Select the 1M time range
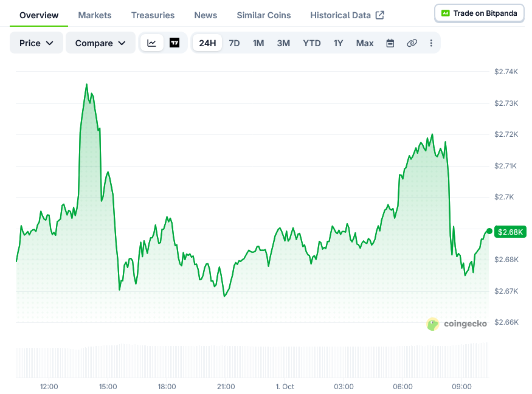The width and height of the screenshot is (532, 394). point(258,43)
